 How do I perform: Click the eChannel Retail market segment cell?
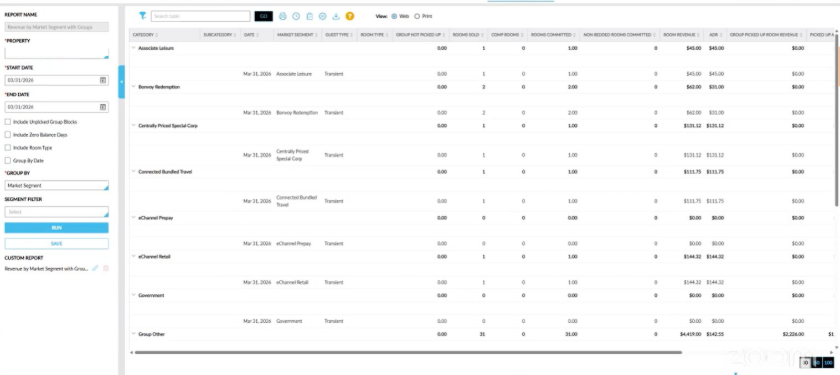(292, 282)
